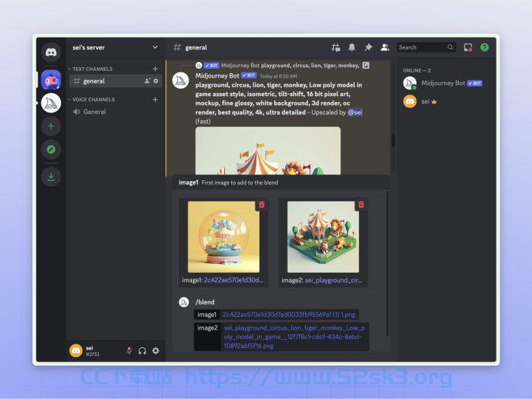532x399 pixels.
Task: Open Discord home direct messages icon
Action: [51, 52]
